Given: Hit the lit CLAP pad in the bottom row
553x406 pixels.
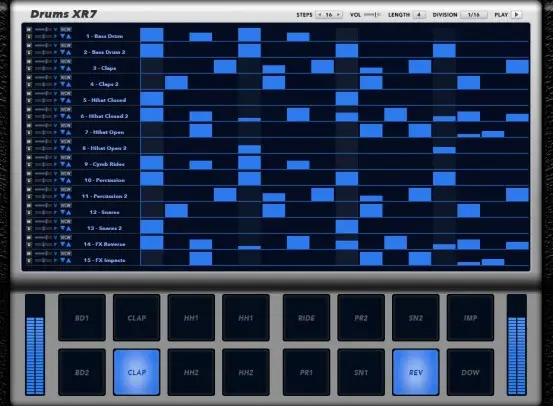Looking at the screenshot, I should (136, 372).
